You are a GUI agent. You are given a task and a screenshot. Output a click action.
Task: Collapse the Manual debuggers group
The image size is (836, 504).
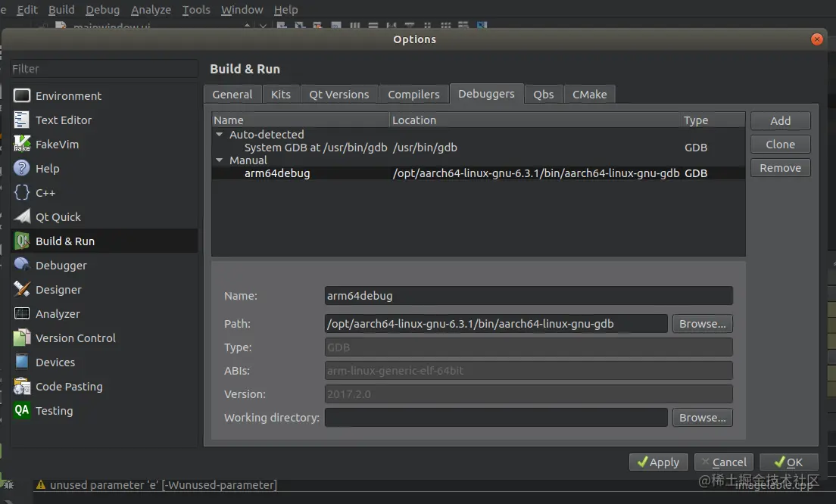point(219,160)
